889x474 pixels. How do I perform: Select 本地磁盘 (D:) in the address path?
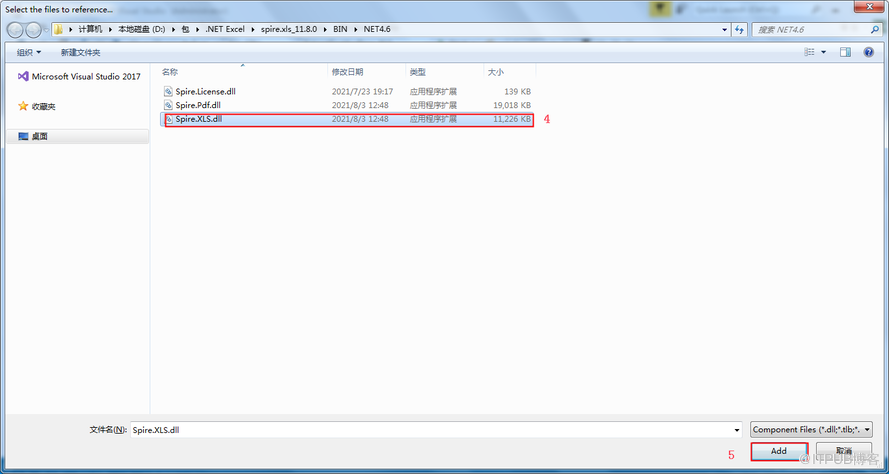tap(142, 29)
